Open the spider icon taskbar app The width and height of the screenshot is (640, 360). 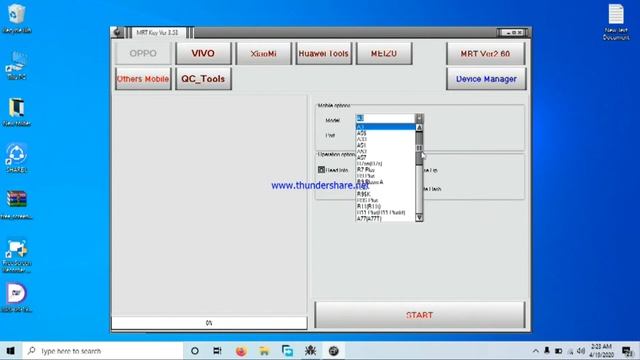pos(310,351)
